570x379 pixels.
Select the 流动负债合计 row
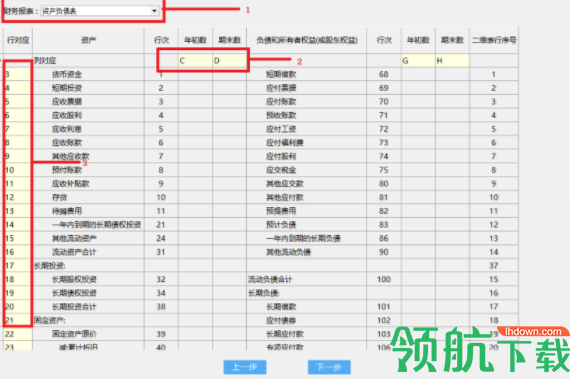click(x=270, y=279)
